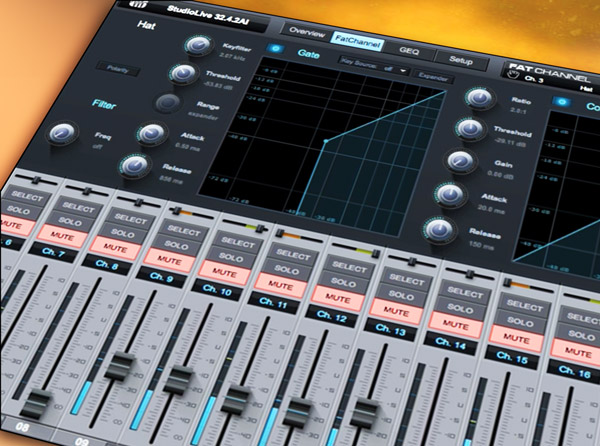This screenshot has height=446, width=600.
Task: Open the Overview tab
Action: [x=307, y=32]
